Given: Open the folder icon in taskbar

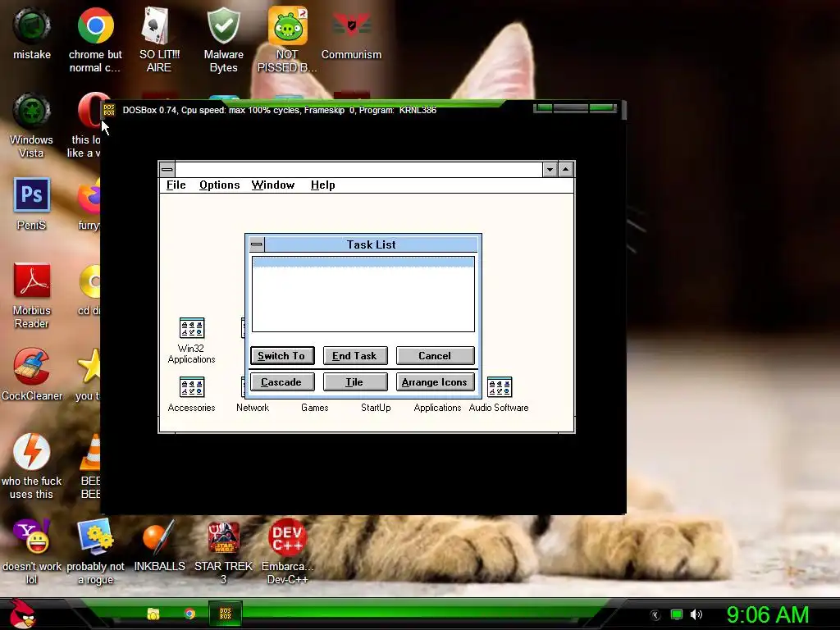Looking at the screenshot, I should (x=153, y=614).
